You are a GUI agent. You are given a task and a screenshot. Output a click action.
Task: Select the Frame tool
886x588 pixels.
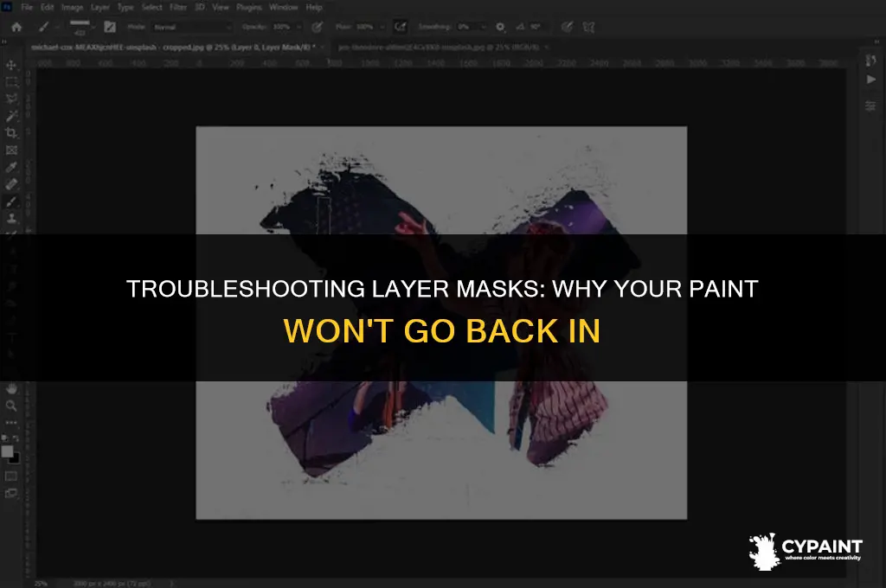pyautogui.click(x=10, y=150)
